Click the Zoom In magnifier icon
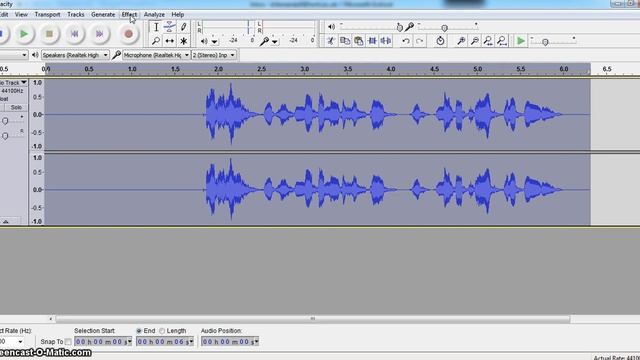The height and width of the screenshot is (360, 640). tap(461, 41)
